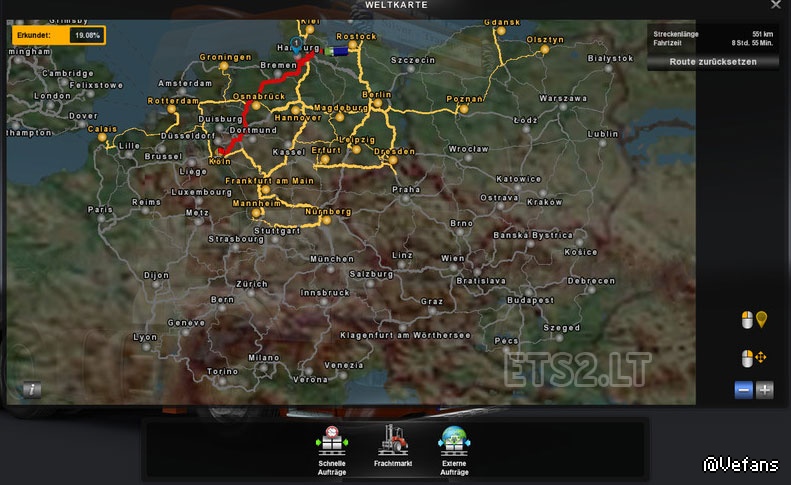Click the map info 'i' icon
Image resolution: width=791 pixels, height=485 pixels.
[x=32, y=389]
